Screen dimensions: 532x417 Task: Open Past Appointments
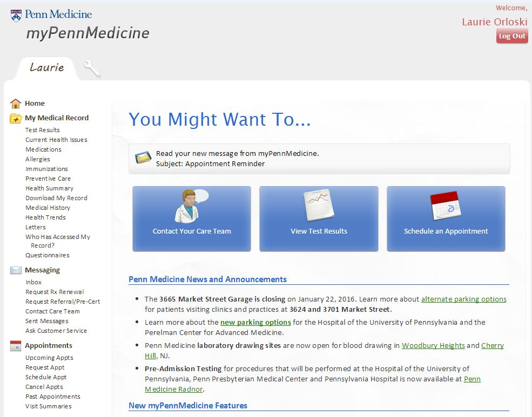(53, 397)
